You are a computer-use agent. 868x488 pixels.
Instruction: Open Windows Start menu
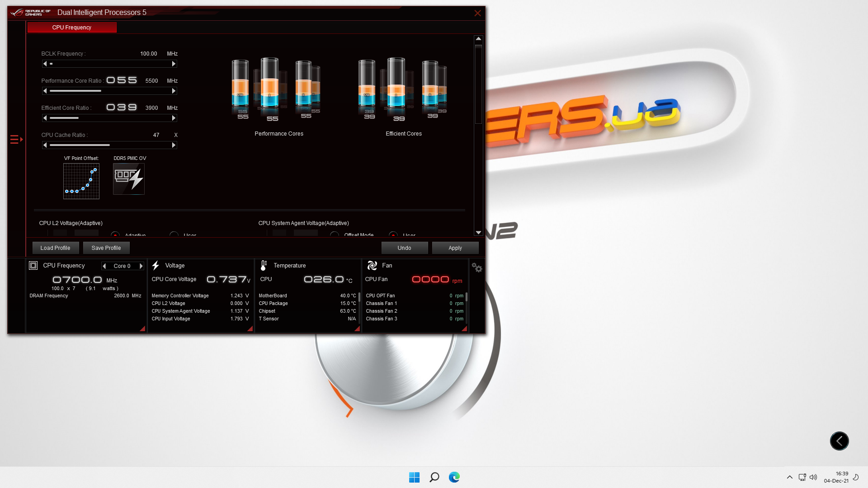click(x=414, y=477)
